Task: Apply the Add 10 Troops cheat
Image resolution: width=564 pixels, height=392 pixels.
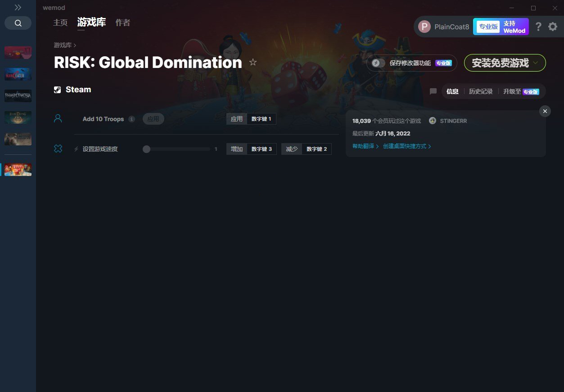Action: (153, 119)
